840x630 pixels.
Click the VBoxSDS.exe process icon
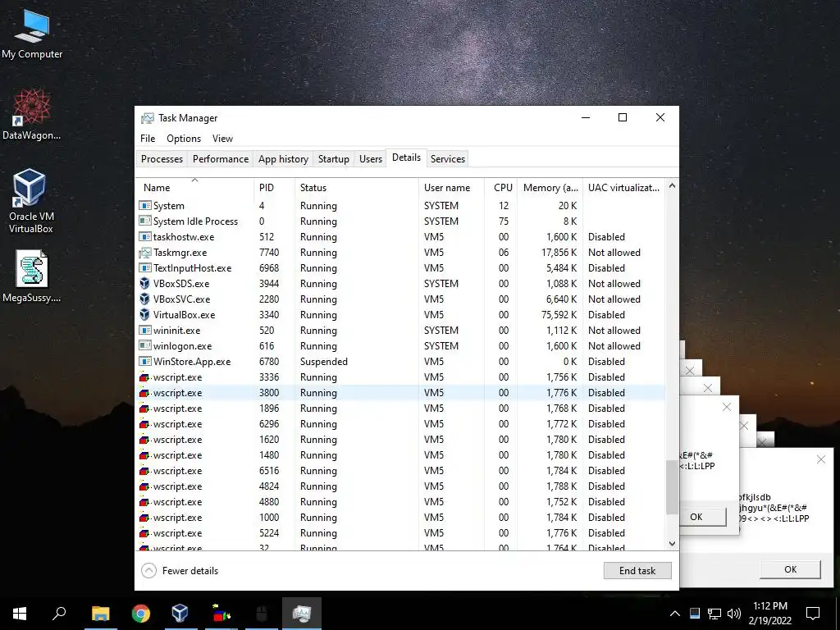(144, 283)
